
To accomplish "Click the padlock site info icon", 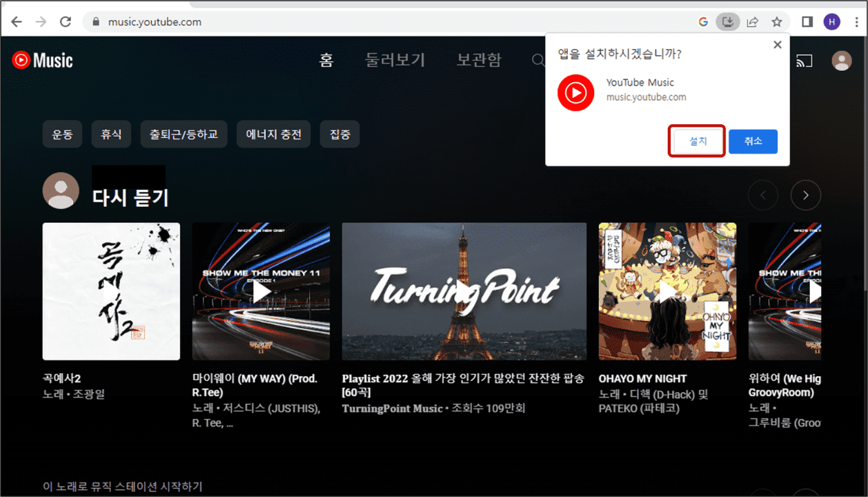I will [x=96, y=22].
